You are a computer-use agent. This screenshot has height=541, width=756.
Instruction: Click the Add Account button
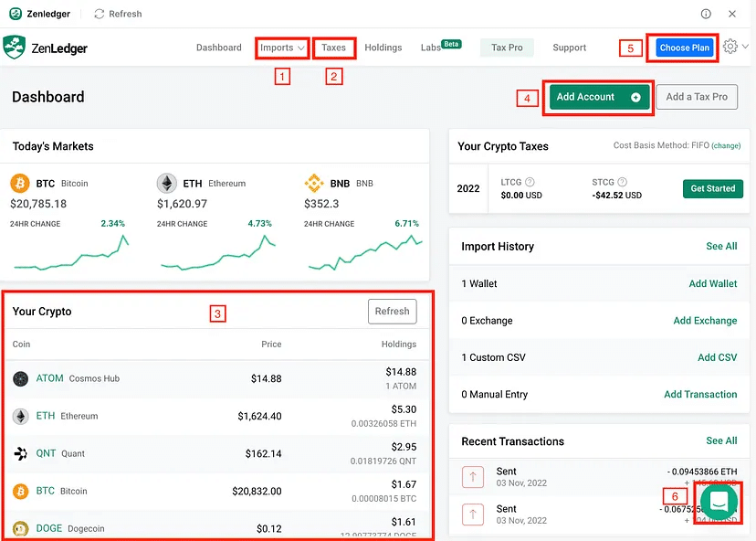pyautogui.click(x=598, y=96)
